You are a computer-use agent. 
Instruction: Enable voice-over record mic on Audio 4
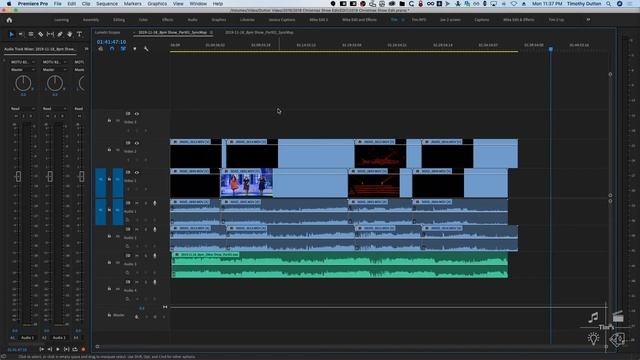[x=155, y=282]
